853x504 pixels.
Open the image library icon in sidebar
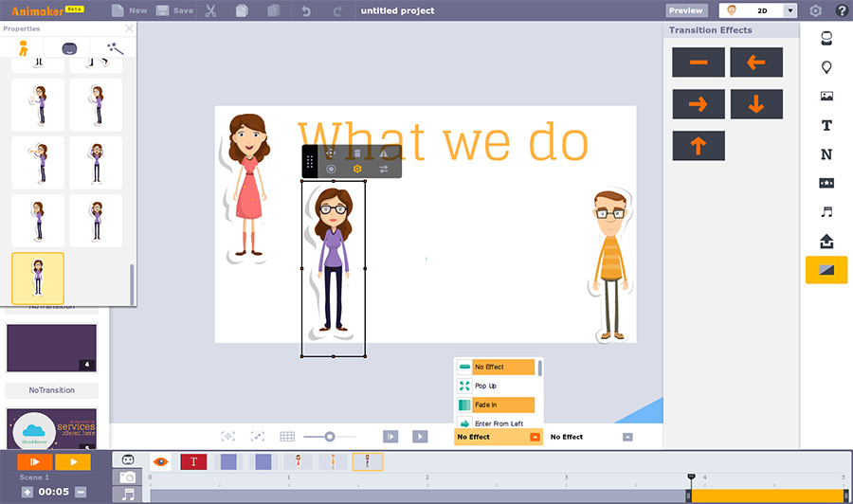pyautogui.click(x=826, y=97)
